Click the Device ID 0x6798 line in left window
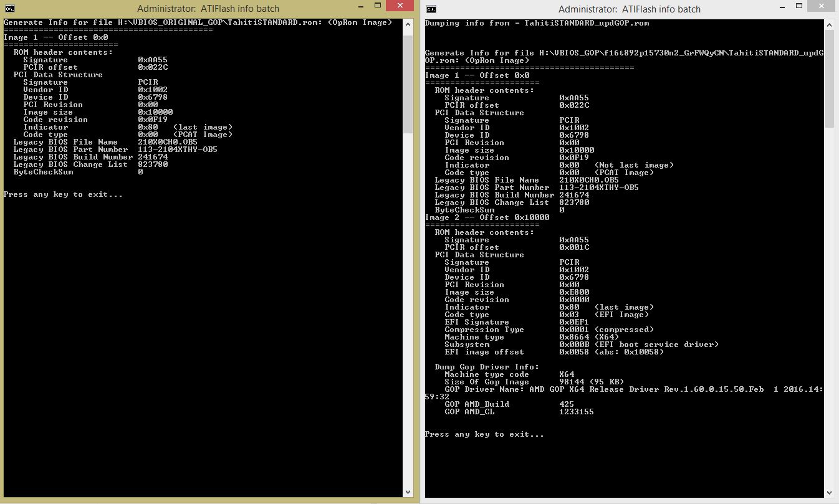The image size is (839, 504). coord(95,97)
